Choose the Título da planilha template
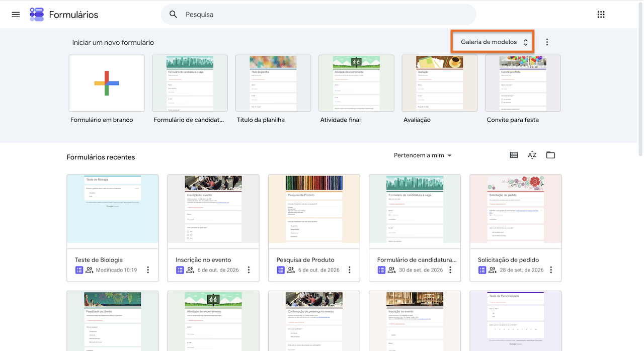Image resolution: width=644 pixels, height=351 pixels. point(273,83)
